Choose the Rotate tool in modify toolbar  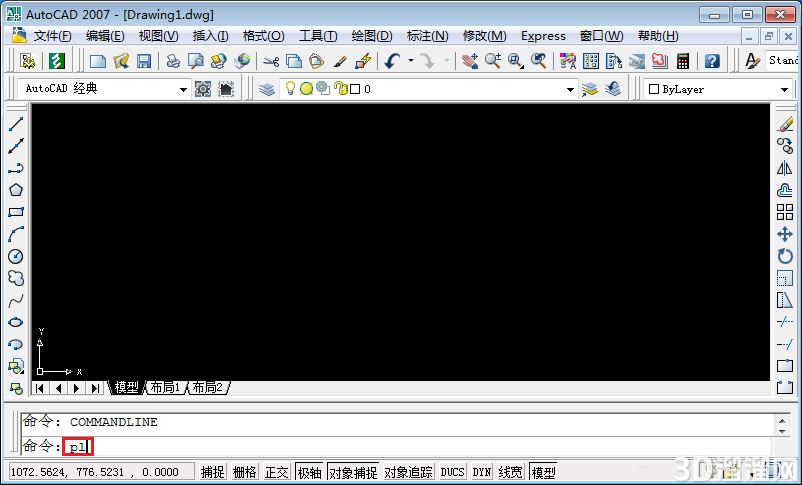[x=785, y=256]
